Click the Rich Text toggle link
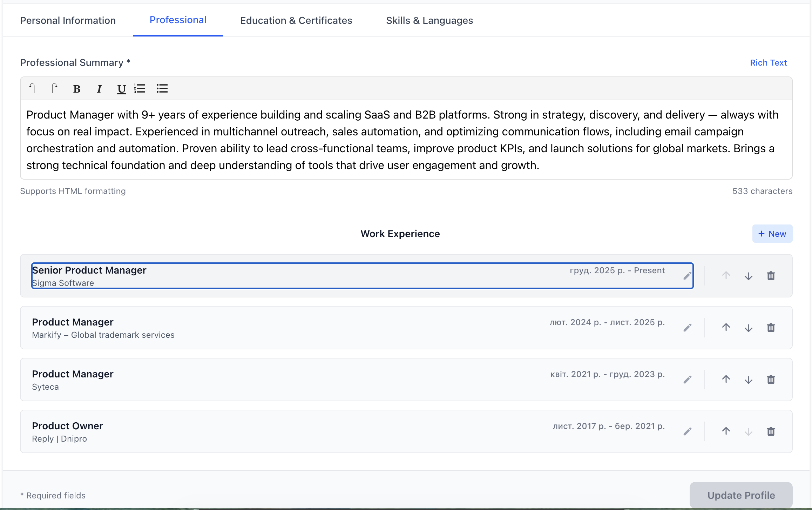 click(769, 62)
